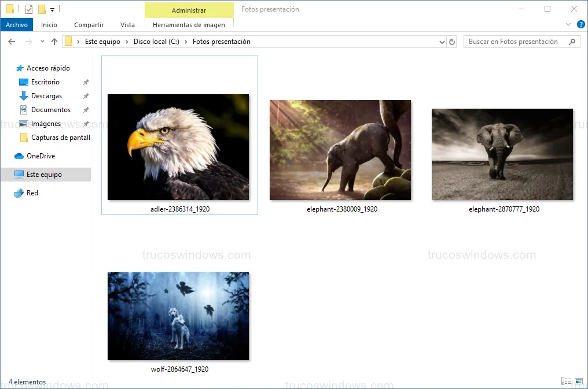588x389 pixels.
Task: Open the Herramientas de imagen tab
Action: [189, 25]
